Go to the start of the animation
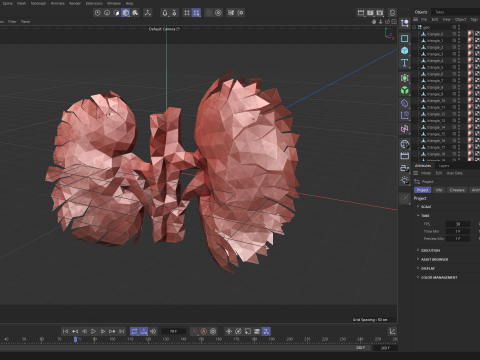This screenshot has height=360, width=480. click(x=65, y=331)
